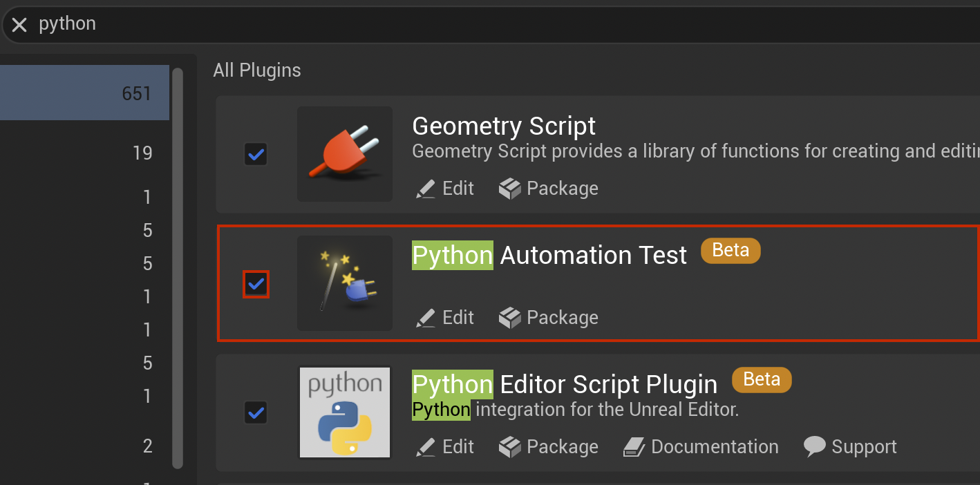Click the red plug Geometry Script thumbnail
Image resolution: width=980 pixels, height=485 pixels.
click(344, 154)
